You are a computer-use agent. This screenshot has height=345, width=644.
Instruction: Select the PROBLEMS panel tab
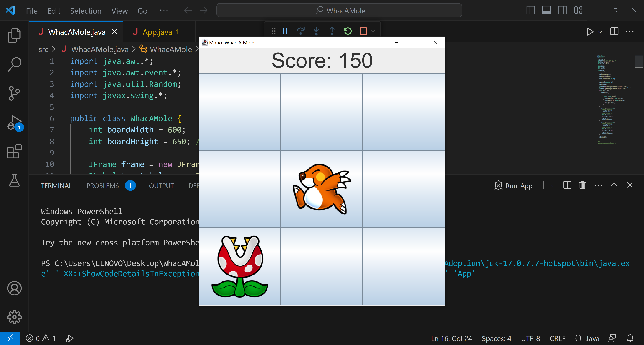pos(103,186)
